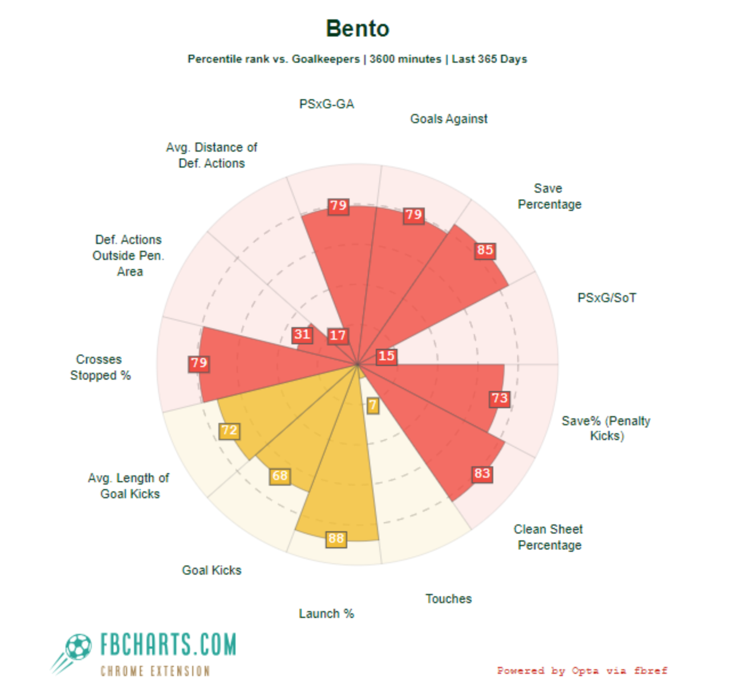Select the 83 Clean Sheet Percentage badge
The width and height of the screenshot is (755, 700).
point(482,474)
